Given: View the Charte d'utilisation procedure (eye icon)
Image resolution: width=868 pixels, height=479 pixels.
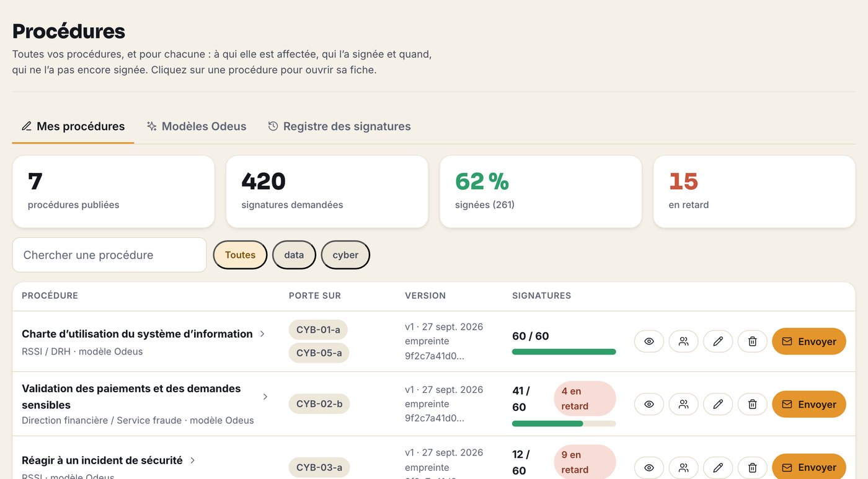Looking at the screenshot, I should (x=649, y=341).
